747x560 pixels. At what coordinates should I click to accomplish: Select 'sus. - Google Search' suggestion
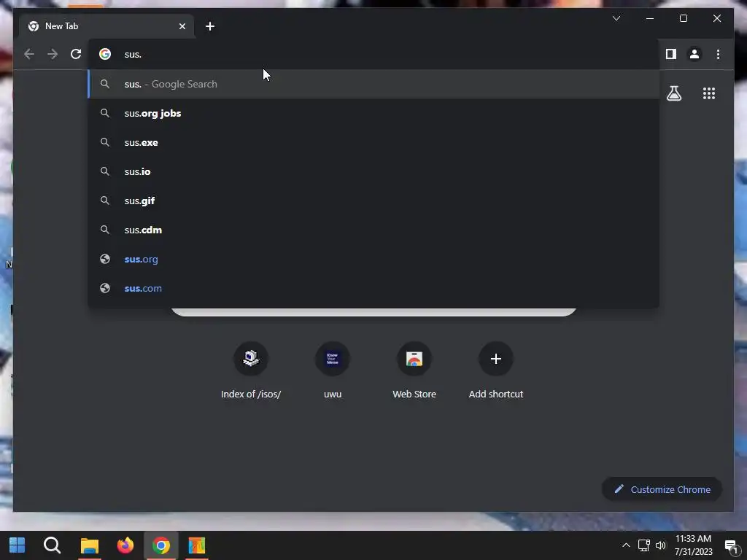point(373,85)
